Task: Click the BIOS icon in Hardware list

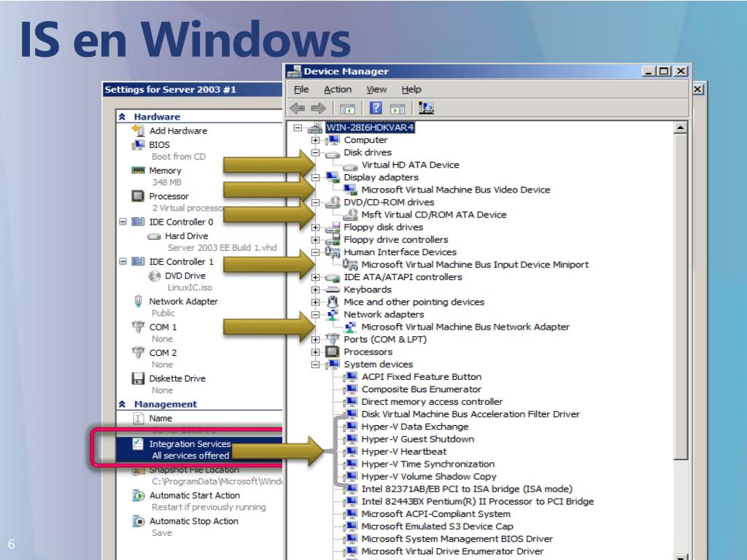Action: point(138,145)
